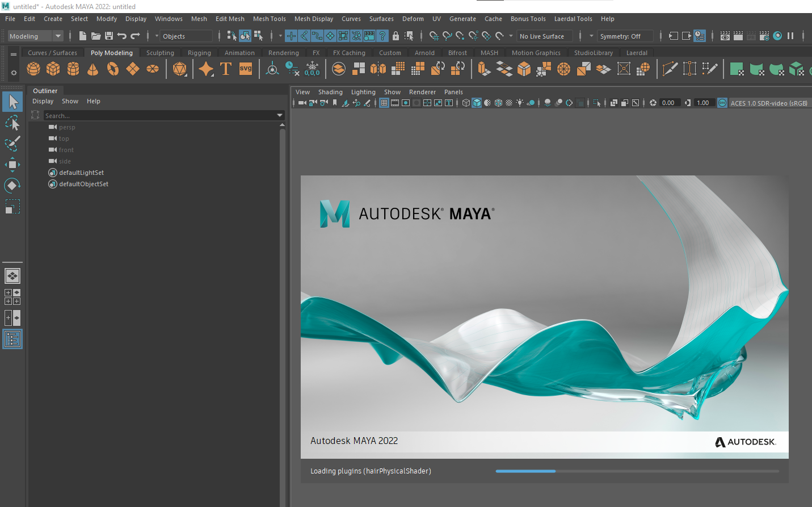Screen dimensions: 812x507
Task: Switch to the Sculpting shelf tab
Action: (160, 53)
